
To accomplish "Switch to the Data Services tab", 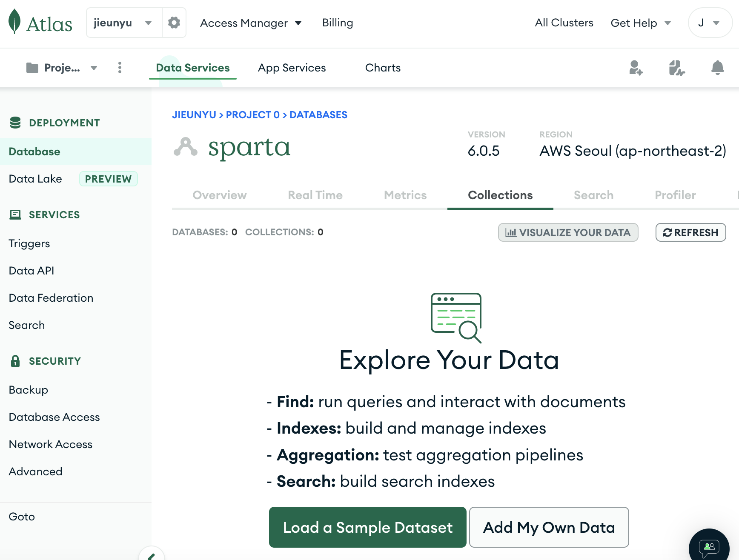I will tap(193, 68).
